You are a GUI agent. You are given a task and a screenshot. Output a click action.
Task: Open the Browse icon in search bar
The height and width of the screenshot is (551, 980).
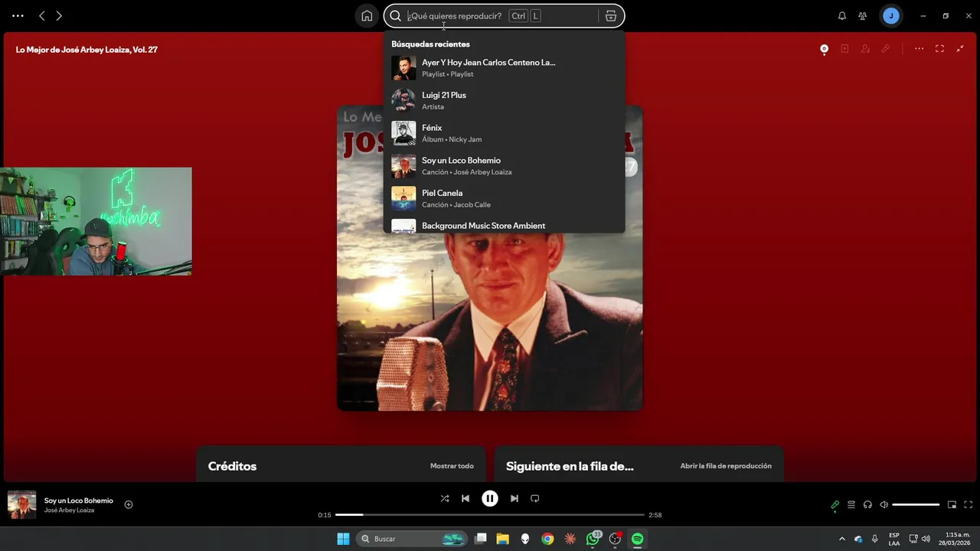(x=610, y=16)
